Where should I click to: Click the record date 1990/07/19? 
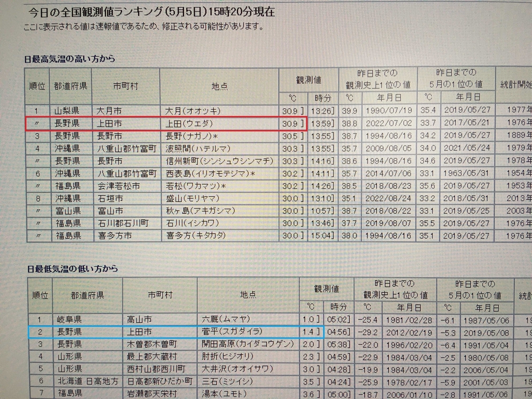pyautogui.click(x=389, y=110)
